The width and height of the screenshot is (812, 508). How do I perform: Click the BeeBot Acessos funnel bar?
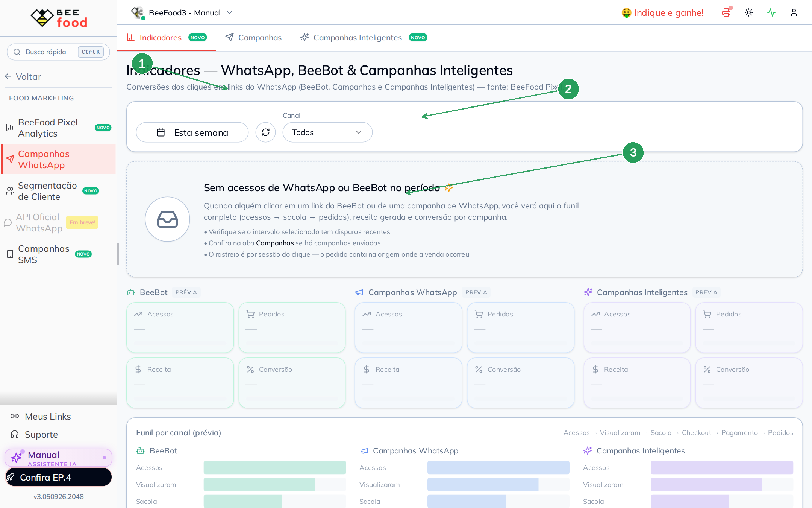click(x=275, y=467)
